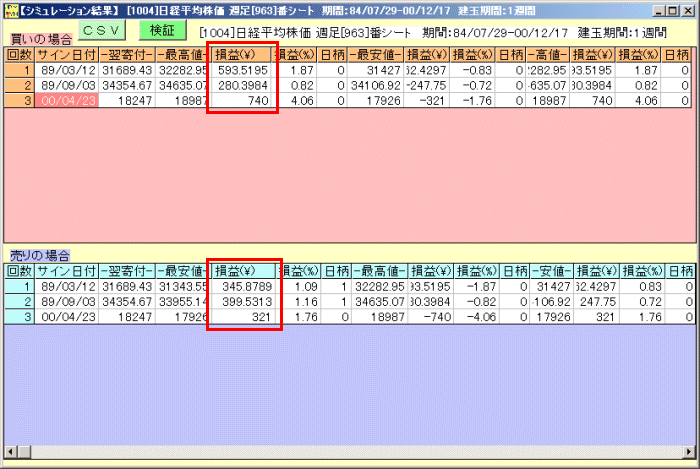Click the horizontal scrollbar thumb
This screenshot has height=469, width=700.
(24, 452)
